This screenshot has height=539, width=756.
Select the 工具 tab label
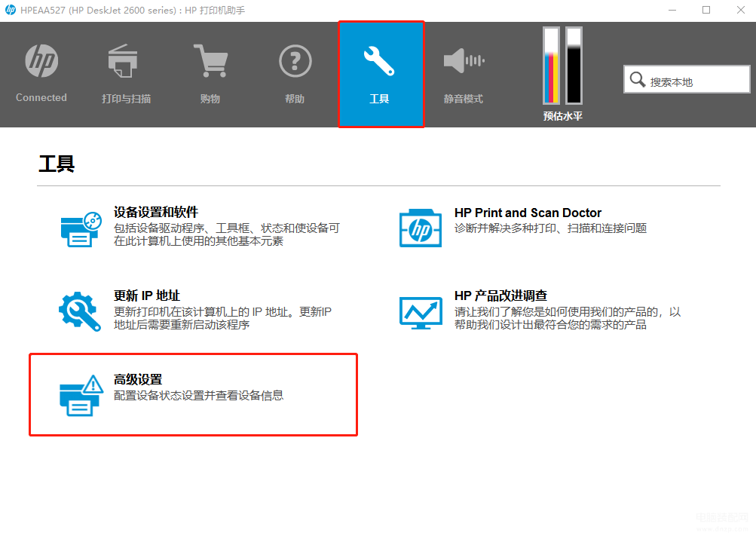(379, 99)
